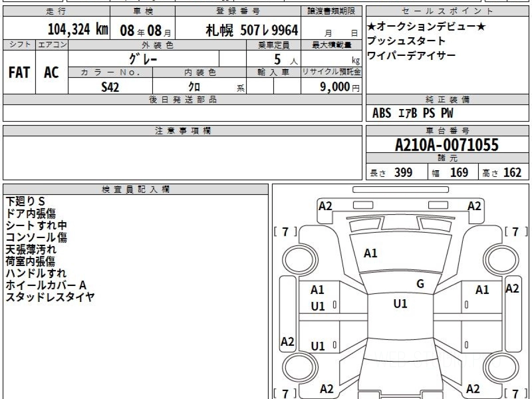This screenshot has width=532, height=399.
Task: Select color code S42
Action: click(x=110, y=87)
